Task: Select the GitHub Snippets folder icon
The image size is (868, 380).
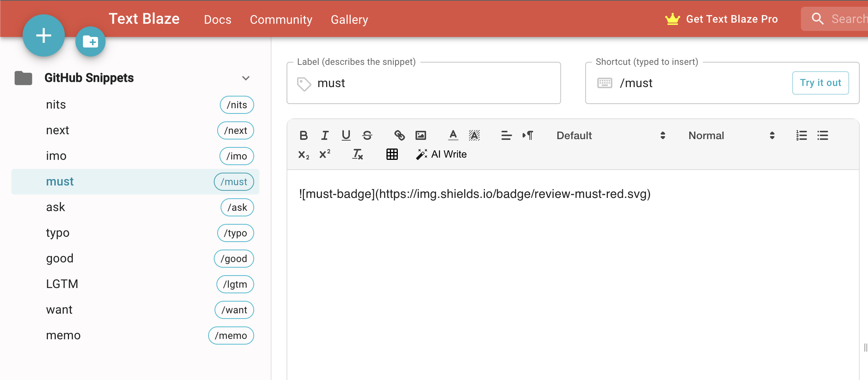Action: (23, 78)
